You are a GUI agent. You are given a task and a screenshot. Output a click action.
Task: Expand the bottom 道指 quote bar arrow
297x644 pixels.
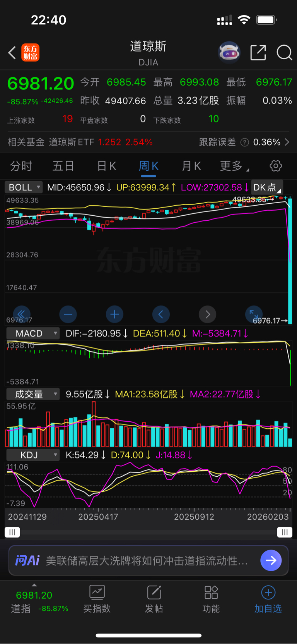point(34,585)
